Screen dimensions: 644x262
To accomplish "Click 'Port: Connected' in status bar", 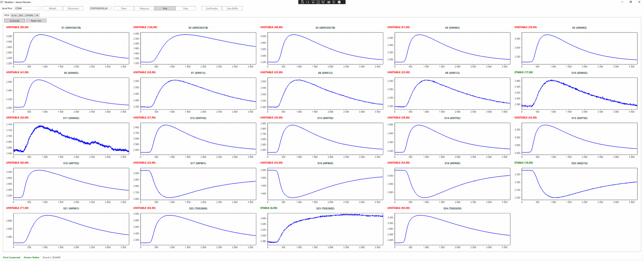I will [x=12, y=258].
